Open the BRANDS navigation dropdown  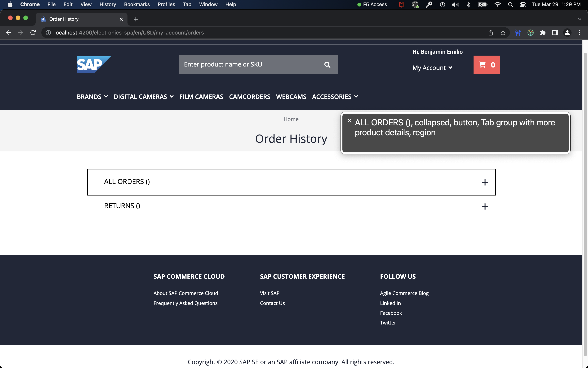92,97
